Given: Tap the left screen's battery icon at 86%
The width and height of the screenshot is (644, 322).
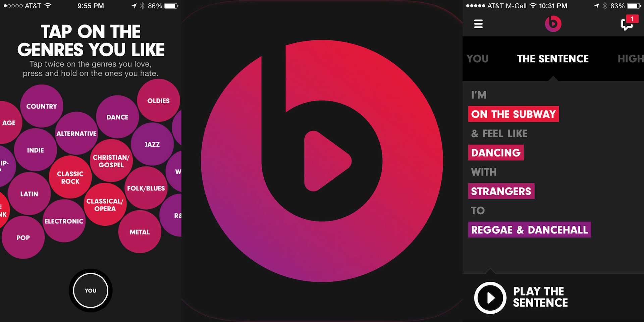Looking at the screenshot, I should coord(171,6).
